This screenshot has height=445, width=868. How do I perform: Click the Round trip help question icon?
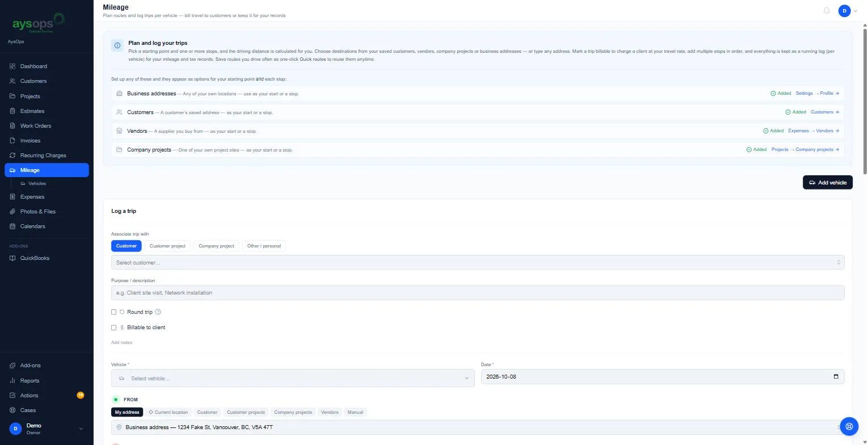158,312
